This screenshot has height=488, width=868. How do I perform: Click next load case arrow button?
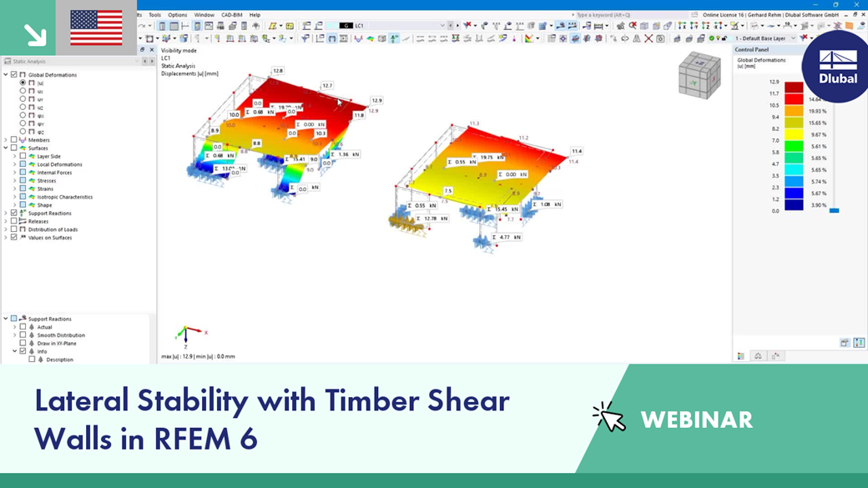(x=457, y=26)
